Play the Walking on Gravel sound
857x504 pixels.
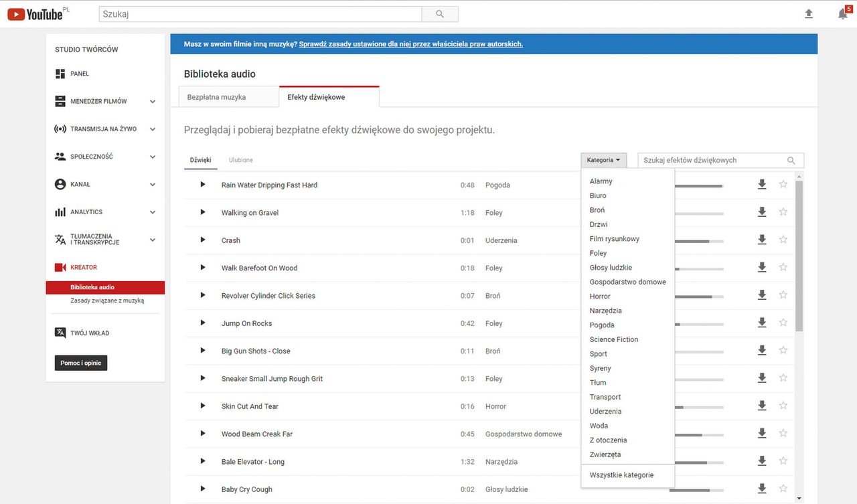203,212
